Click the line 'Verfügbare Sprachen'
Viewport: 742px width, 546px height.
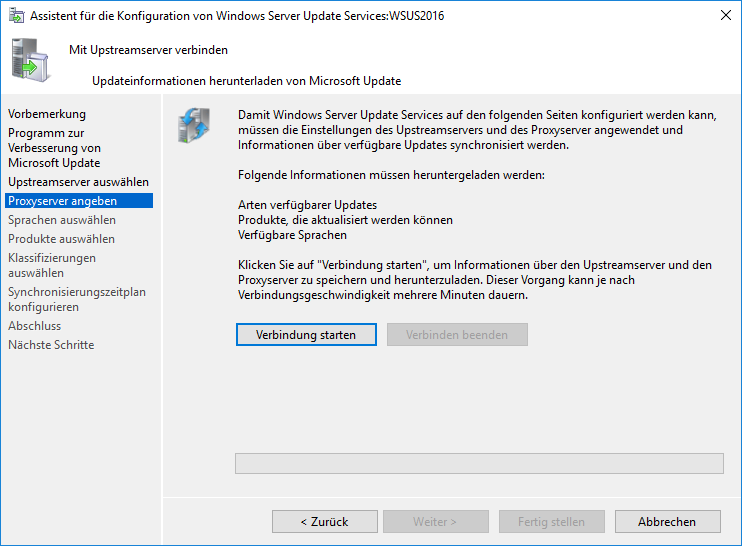point(292,235)
